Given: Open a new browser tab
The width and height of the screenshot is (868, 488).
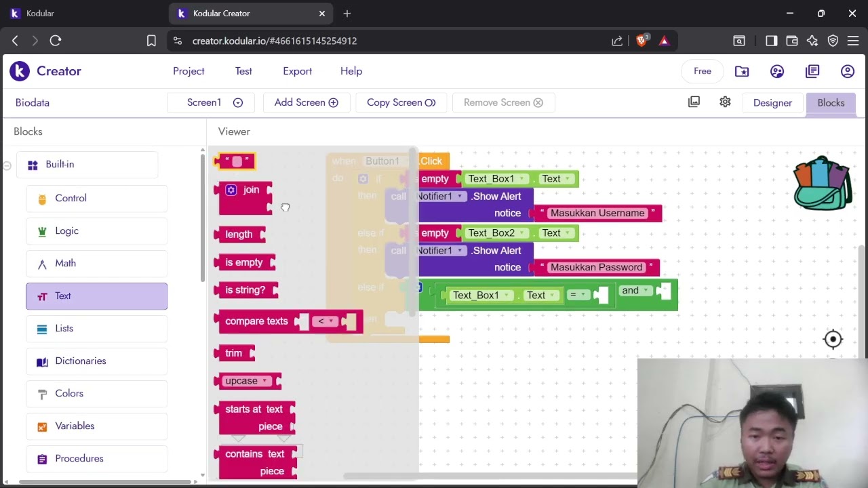Looking at the screenshot, I should (347, 14).
